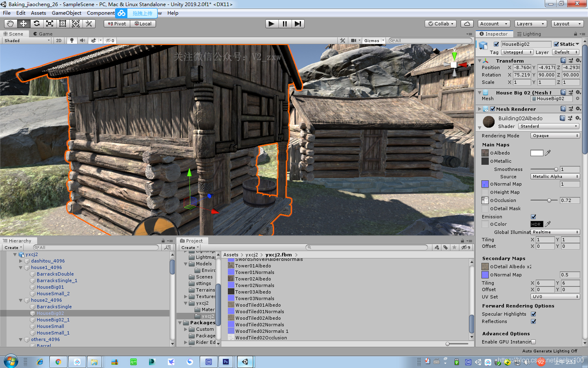Viewport: 588px width, 368px height.
Task: Start Play mode
Action: tap(272, 24)
